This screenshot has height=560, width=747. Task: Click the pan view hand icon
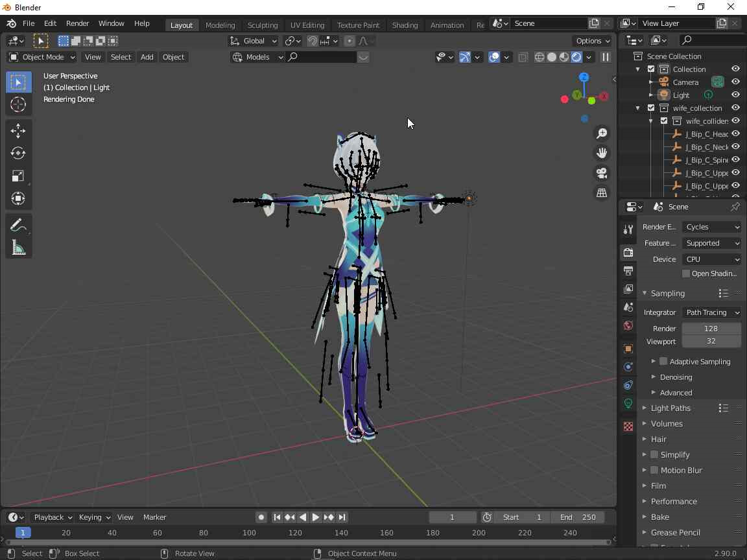point(602,153)
